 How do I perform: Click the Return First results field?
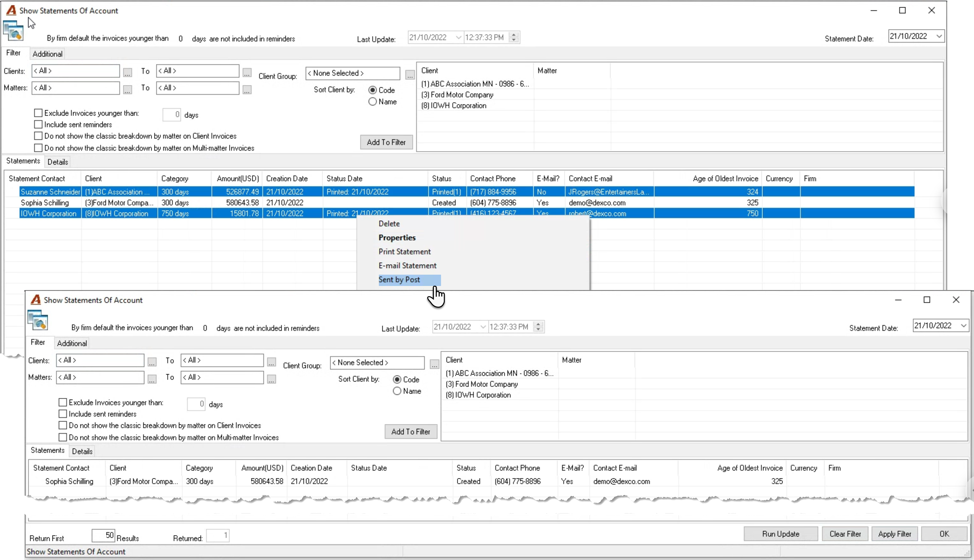coord(103,536)
